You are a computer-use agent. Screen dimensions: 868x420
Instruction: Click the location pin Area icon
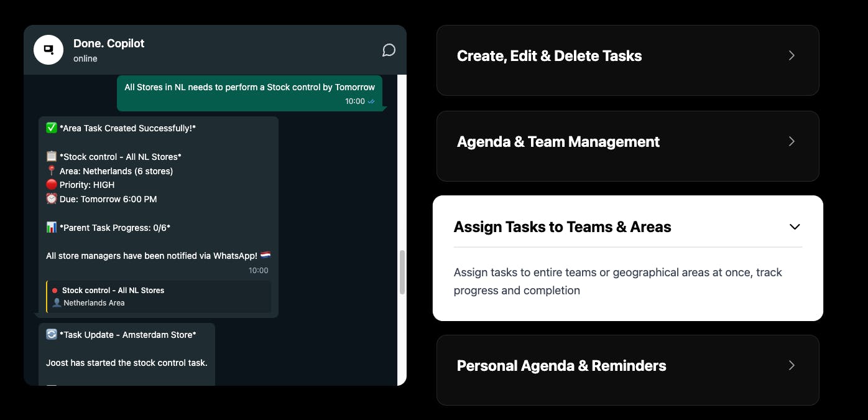coord(52,170)
